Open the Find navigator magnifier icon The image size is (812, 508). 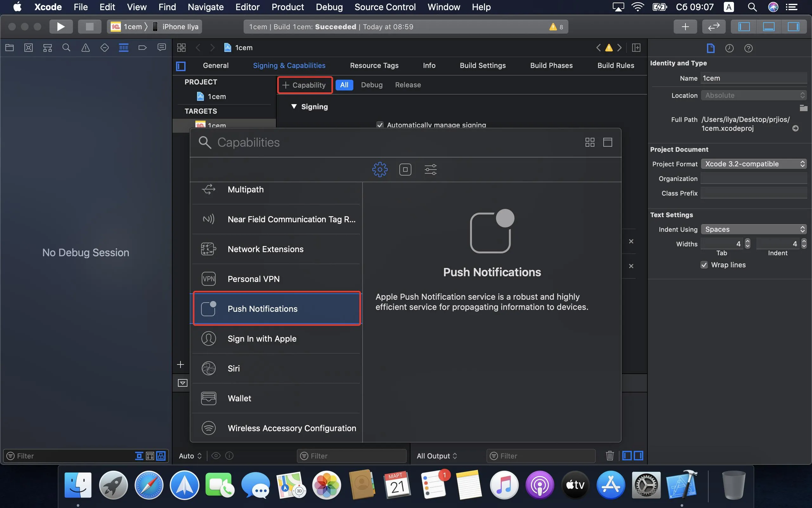pyautogui.click(x=66, y=48)
